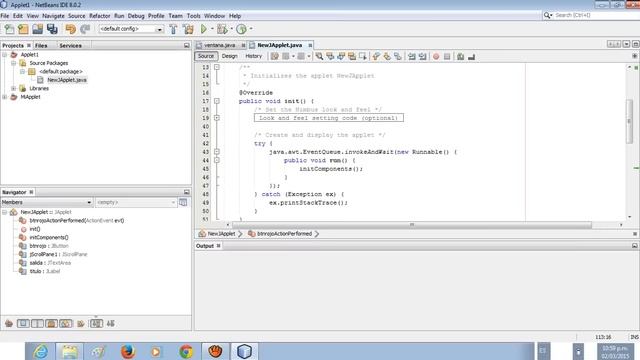The height and width of the screenshot is (360, 640).
Task: Click the Comment icon in editor toolbar
Action: tap(460, 56)
